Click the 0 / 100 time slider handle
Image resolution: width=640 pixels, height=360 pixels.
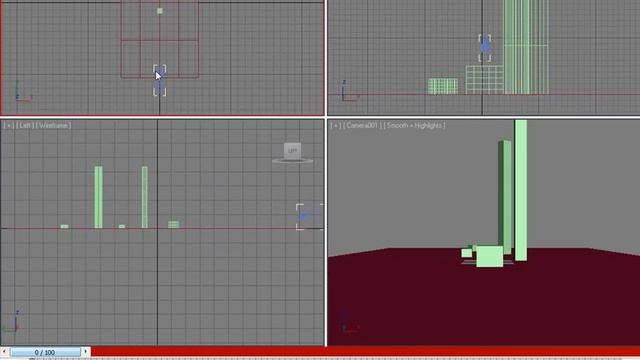coord(45,352)
